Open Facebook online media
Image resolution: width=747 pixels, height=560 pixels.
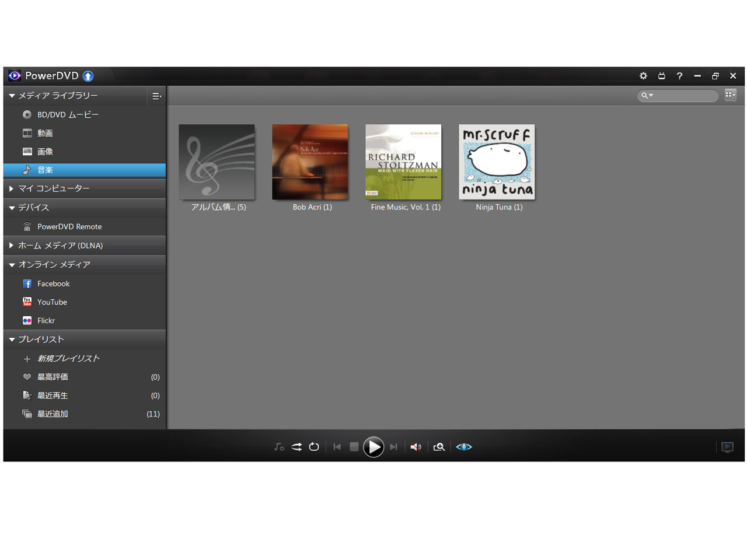85,283
